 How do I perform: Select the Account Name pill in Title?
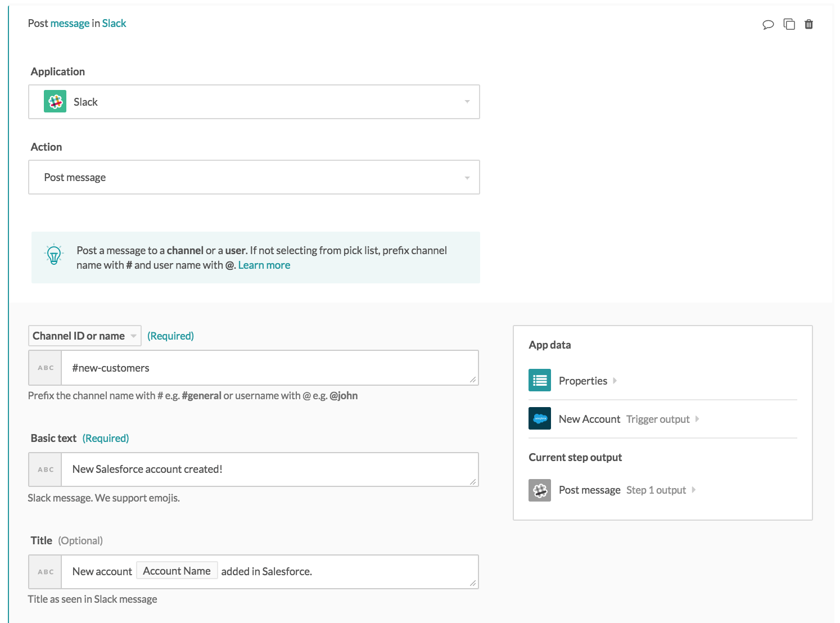(x=177, y=571)
